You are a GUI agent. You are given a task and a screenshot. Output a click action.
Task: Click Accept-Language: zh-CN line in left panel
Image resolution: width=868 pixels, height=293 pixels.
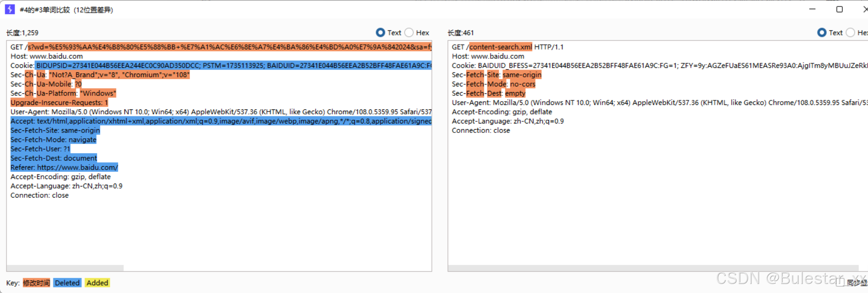pyautogui.click(x=66, y=186)
